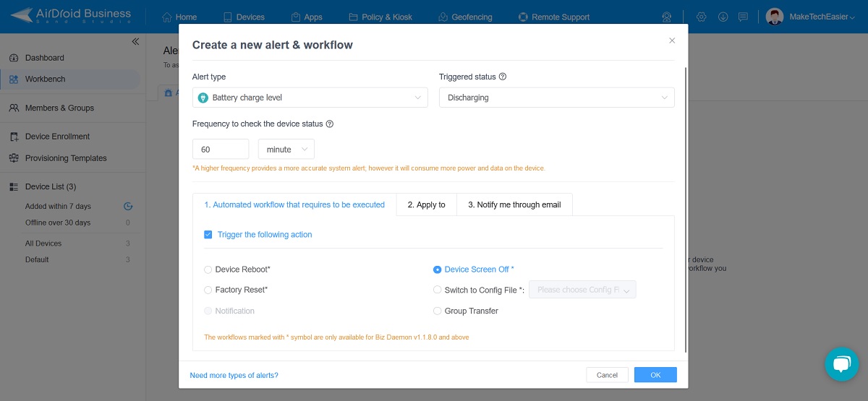Select Factory Reset radio option
Viewport: 868px width, 401px height.
click(208, 290)
